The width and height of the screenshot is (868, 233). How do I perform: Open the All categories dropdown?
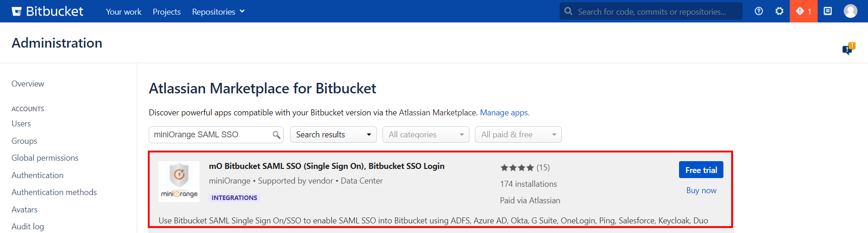[426, 135]
